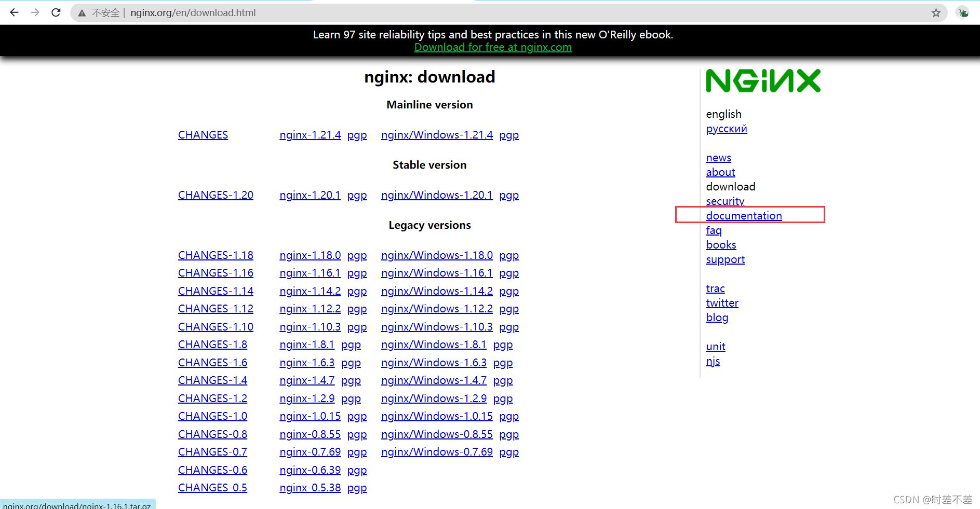Download nginx-1.10.3 source

pyautogui.click(x=310, y=327)
